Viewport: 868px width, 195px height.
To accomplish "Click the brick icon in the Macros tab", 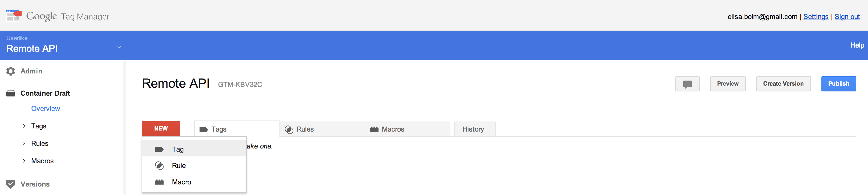I will pos(374,129).
